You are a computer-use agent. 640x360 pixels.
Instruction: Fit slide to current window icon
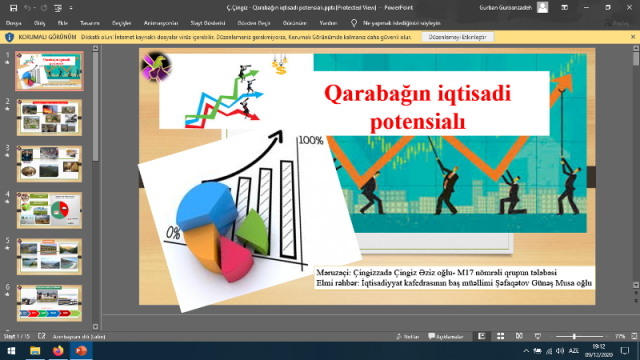coord(634,336)
